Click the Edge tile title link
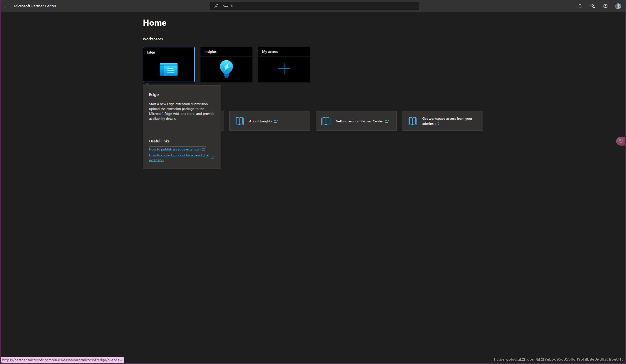This screenshot has height=364, width=626. [151, 52]
